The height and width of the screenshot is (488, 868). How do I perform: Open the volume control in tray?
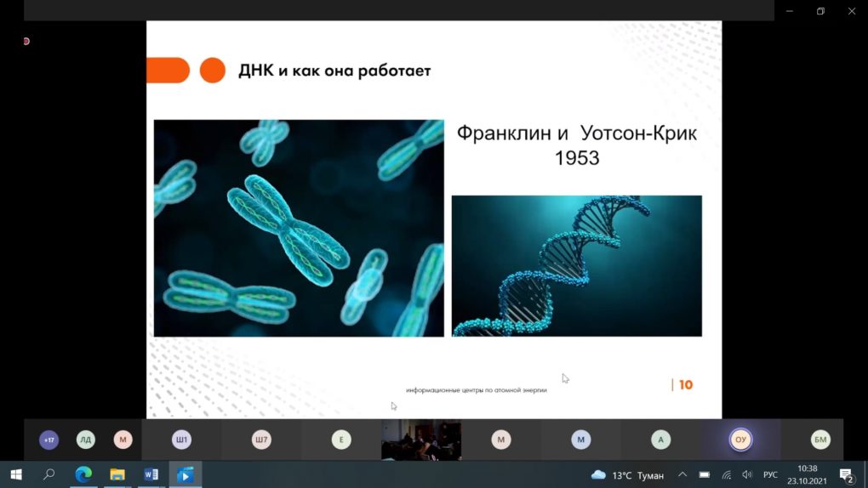click(x=747, y=474)
